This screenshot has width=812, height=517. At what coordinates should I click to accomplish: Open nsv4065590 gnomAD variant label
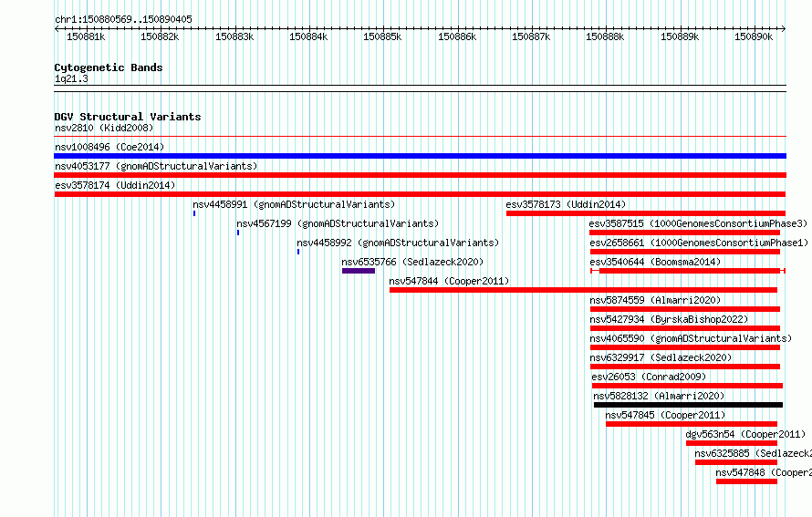pyautogui.click(x=691, y=338)
